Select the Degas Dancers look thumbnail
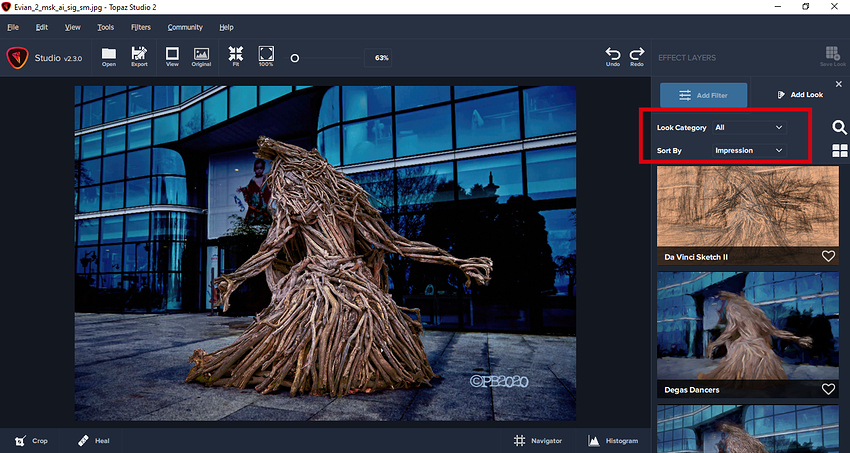The width and height of the screenshot is (850, 453). pyautogui.click(x=747, y=325)
